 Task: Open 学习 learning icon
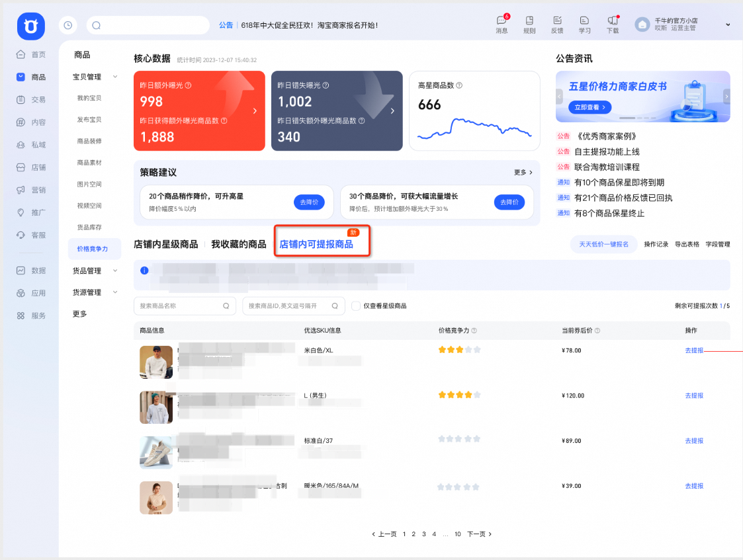pos(584,24)
